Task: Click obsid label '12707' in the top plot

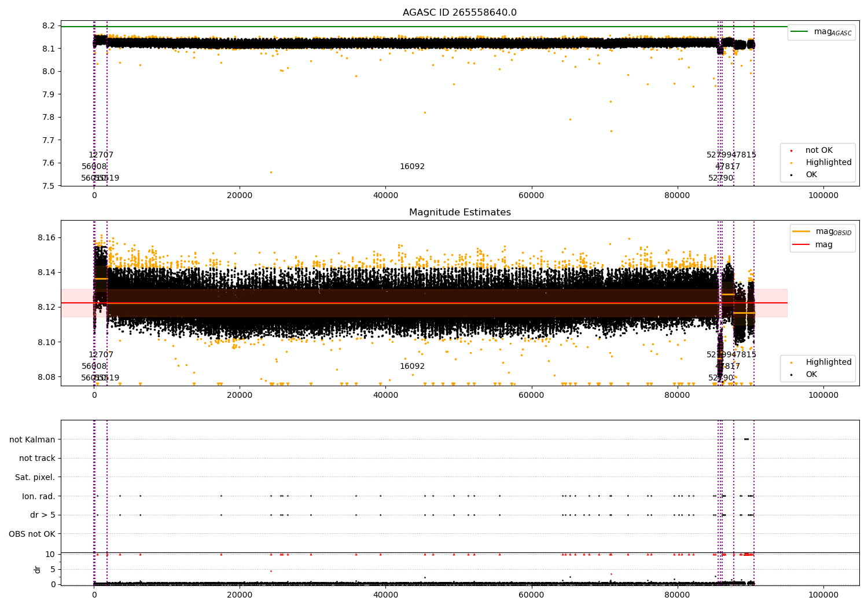Action: (x=101, y=155)
